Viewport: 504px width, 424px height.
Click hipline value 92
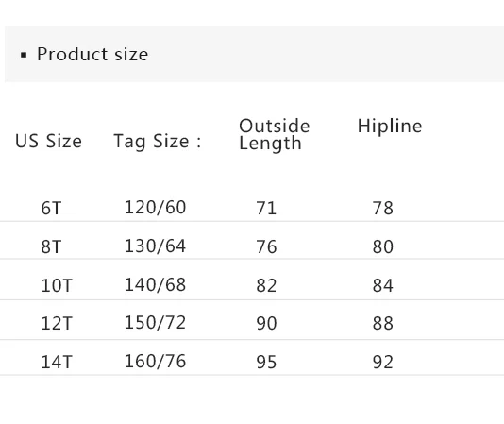tap(382, 362)
